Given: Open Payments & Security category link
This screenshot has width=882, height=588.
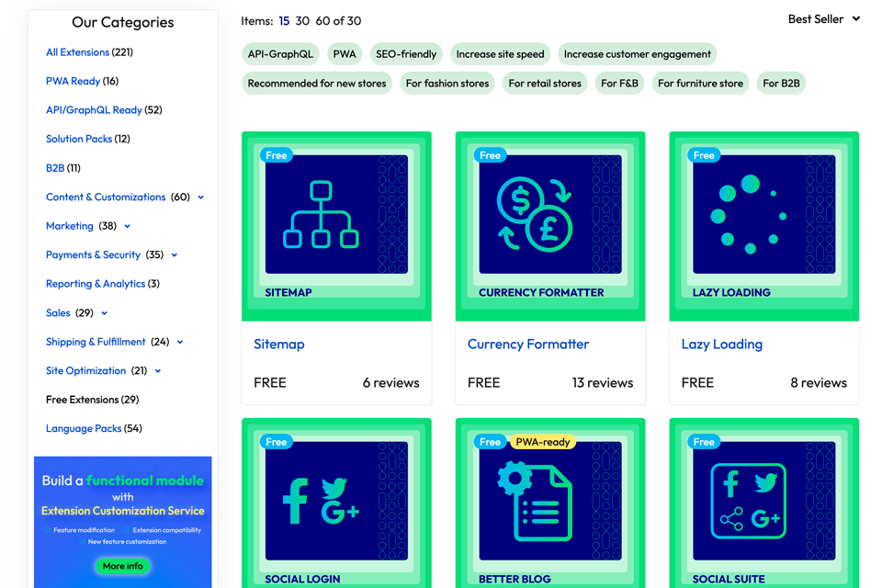Looking at the screenshot, I should click(x=93, y=254).
